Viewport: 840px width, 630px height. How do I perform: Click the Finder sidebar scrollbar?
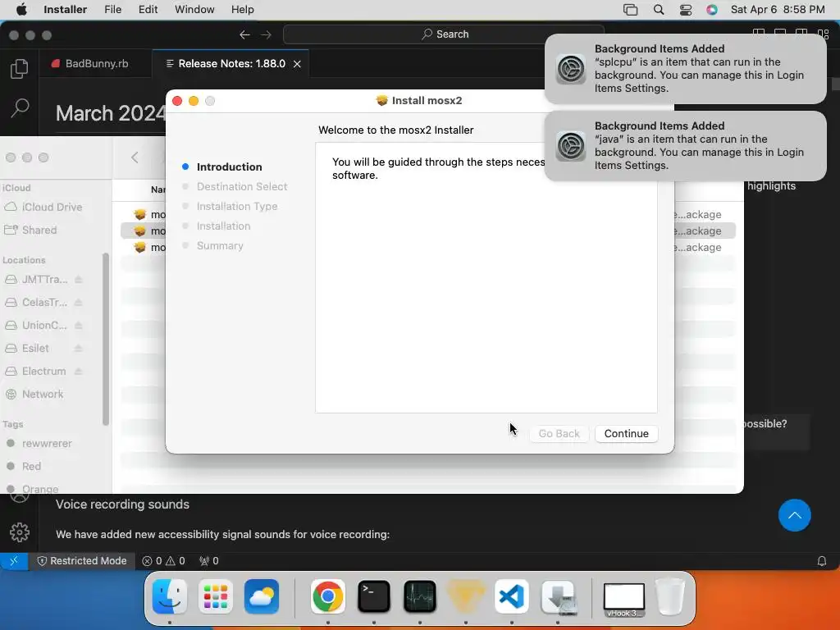[x=106, y=339]
